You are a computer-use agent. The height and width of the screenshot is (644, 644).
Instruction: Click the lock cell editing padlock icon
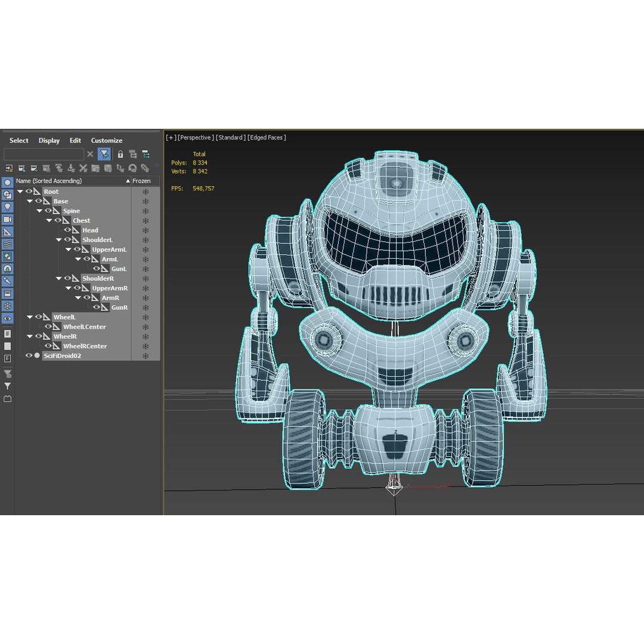pyautogui.click(x=120, y=154)
